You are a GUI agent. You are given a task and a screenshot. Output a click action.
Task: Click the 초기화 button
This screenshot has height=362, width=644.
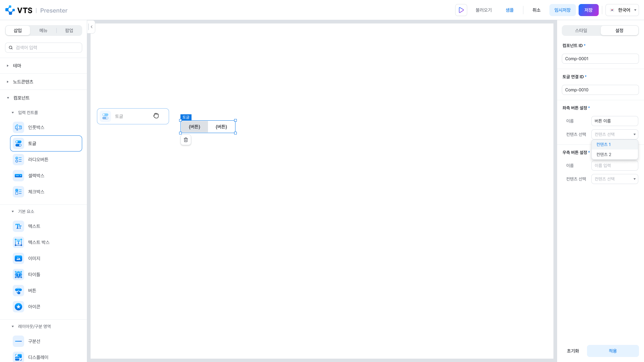[573, 351]
